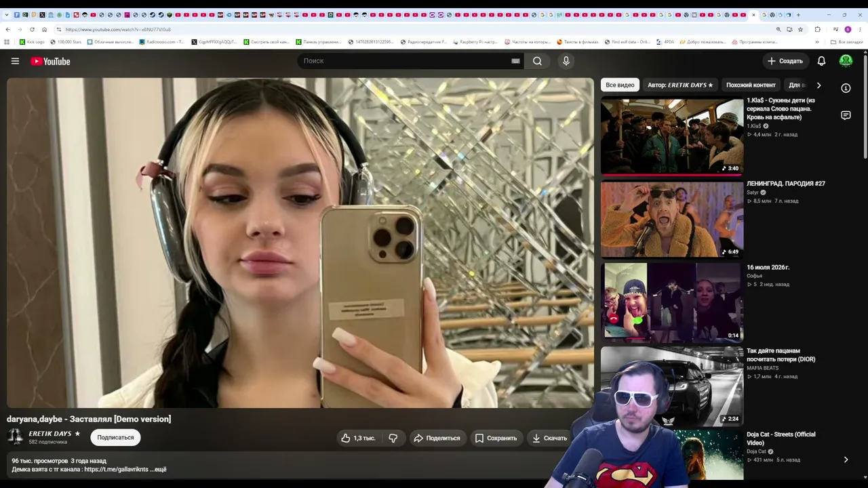Open the 4PDA bookmark
The width and height of the screenshot is (868, 488).
tap(664, 42)
